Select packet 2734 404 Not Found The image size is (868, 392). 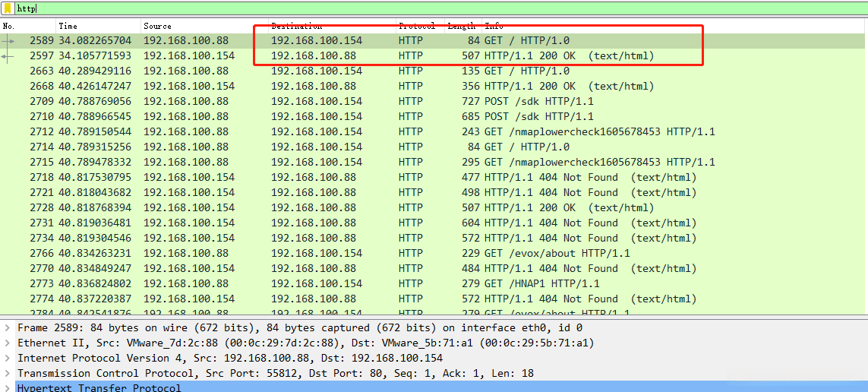(x=433, y=238)
